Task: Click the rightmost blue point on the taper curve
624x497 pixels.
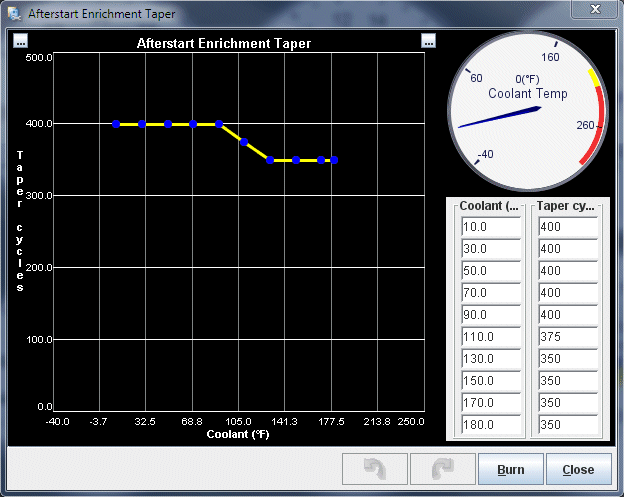Action: coord(334,160)
